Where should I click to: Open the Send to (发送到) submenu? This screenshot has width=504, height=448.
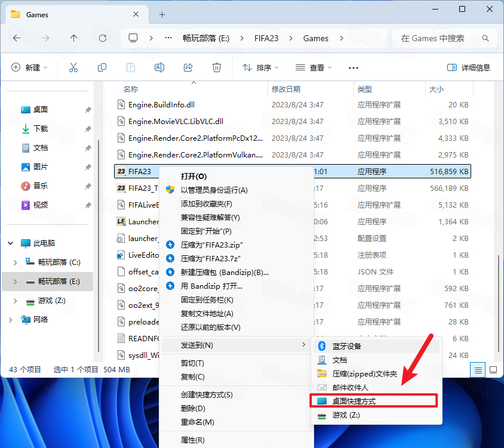(236, 345)
